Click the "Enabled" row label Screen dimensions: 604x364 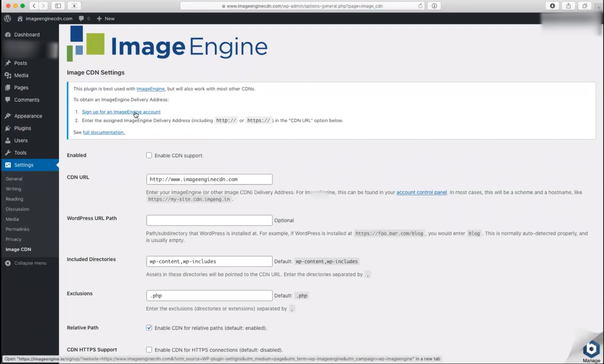pos(76,155)
